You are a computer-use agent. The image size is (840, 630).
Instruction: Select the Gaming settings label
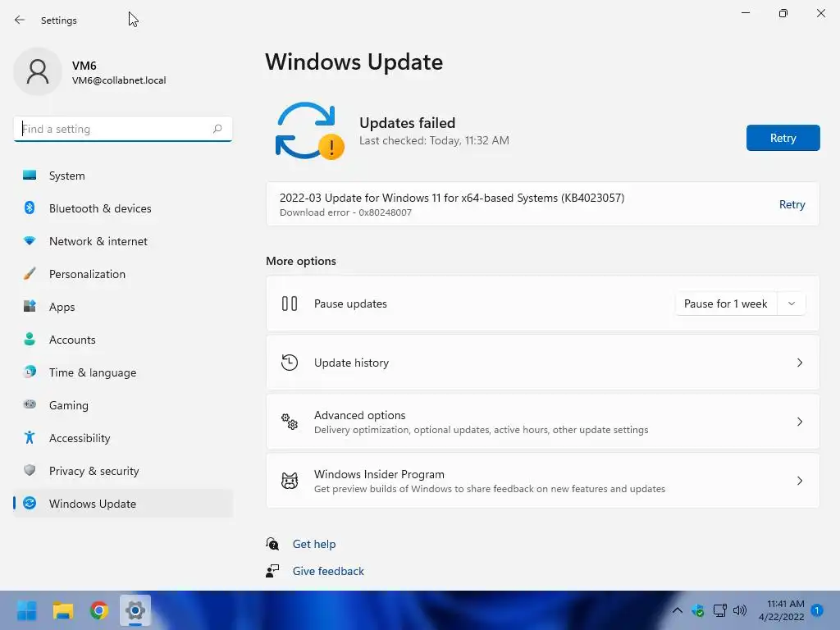[x=69, y=405]
